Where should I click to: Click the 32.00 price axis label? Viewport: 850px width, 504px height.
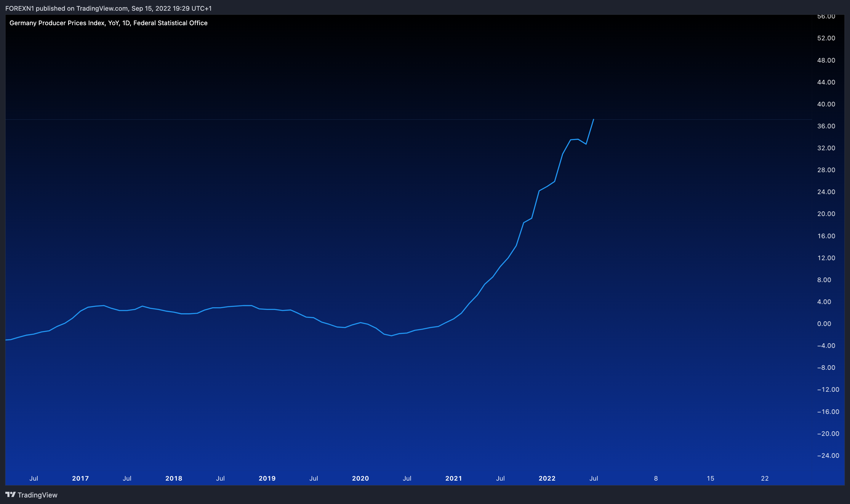click(x=826, y=148)
